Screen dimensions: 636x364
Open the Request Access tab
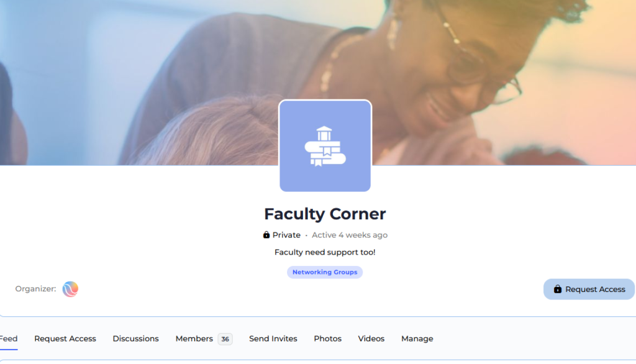65,339
